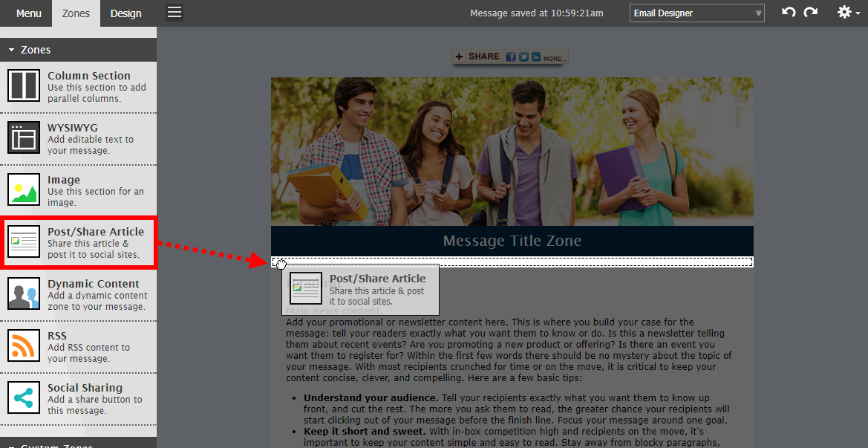Select the Message Title Zone heading
868x448 pixels.
512,241
